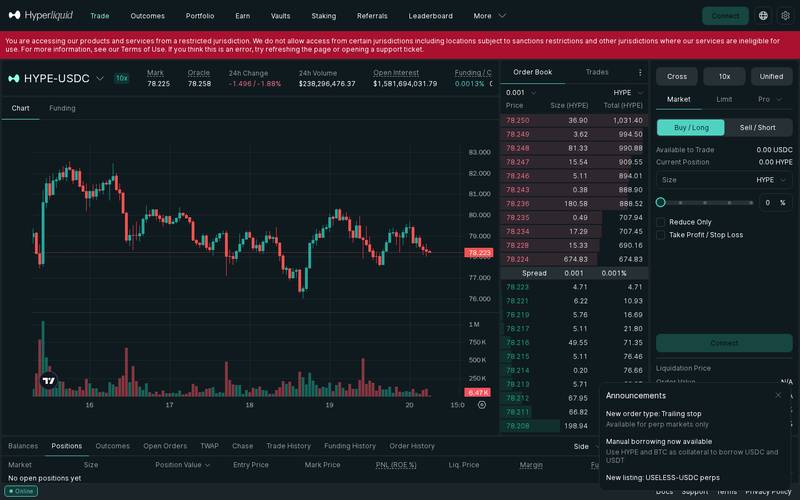Open the Staking page
800x500 pixels.
tap(323, 16)
